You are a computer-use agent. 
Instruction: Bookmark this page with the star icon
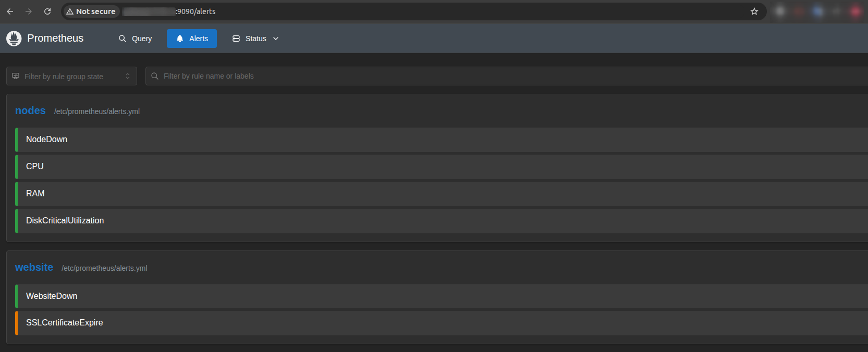point(754,11)
